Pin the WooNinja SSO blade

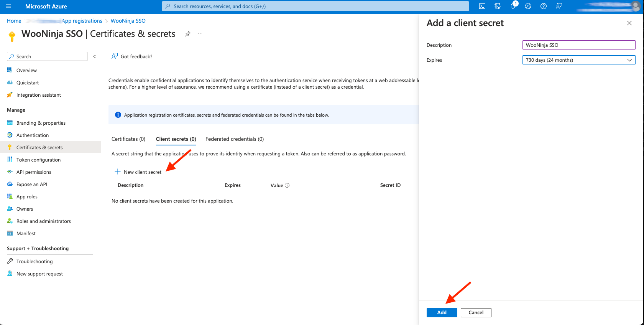click(x=187, y=34)
